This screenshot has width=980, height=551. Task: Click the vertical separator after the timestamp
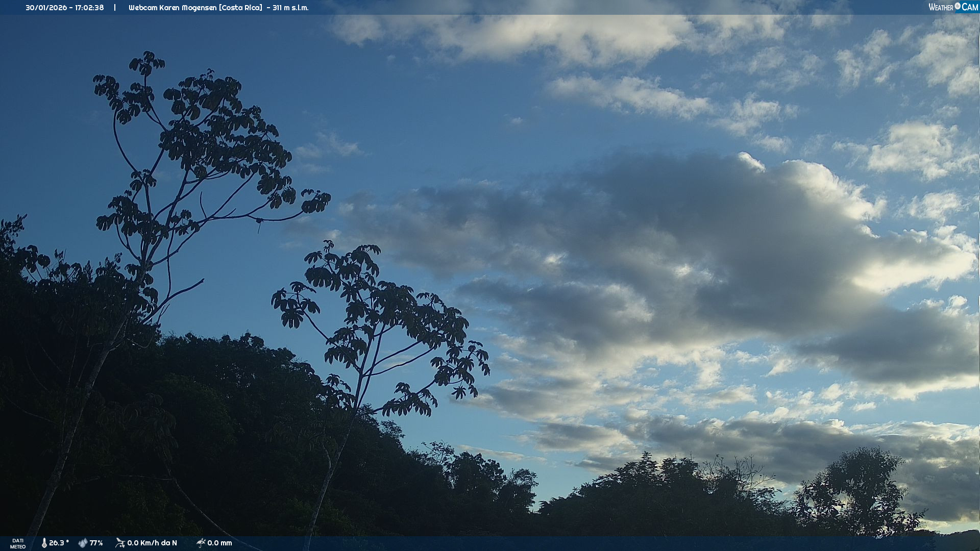(115, 8)
